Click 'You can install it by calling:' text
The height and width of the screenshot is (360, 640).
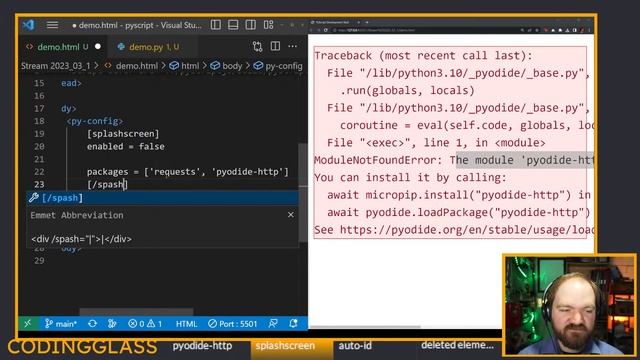[410, 178]
